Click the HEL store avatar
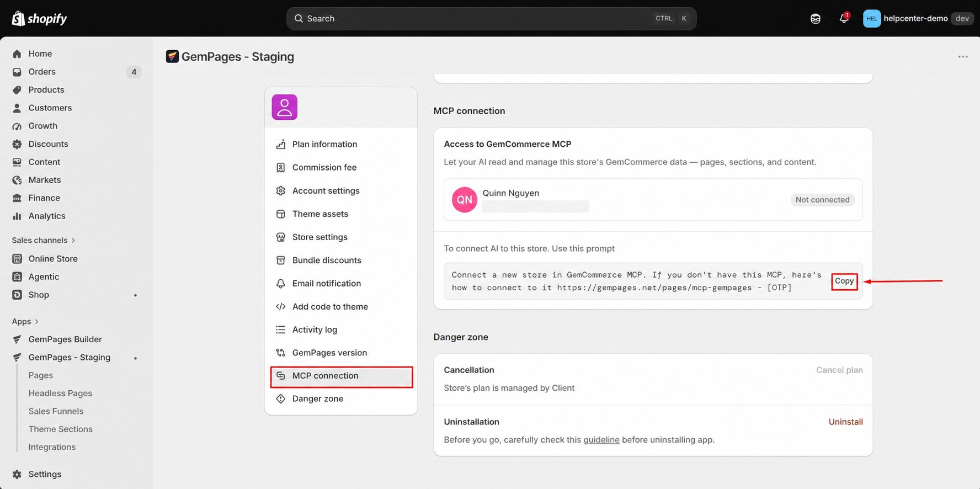This screenshot has width=980, height=489. tap(872, 18)
